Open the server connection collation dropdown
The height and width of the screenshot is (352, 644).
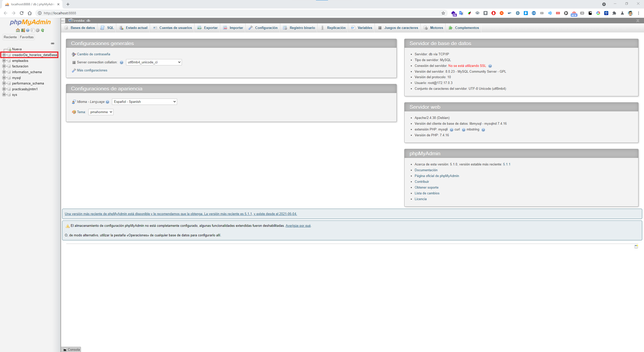pos(154,62)
